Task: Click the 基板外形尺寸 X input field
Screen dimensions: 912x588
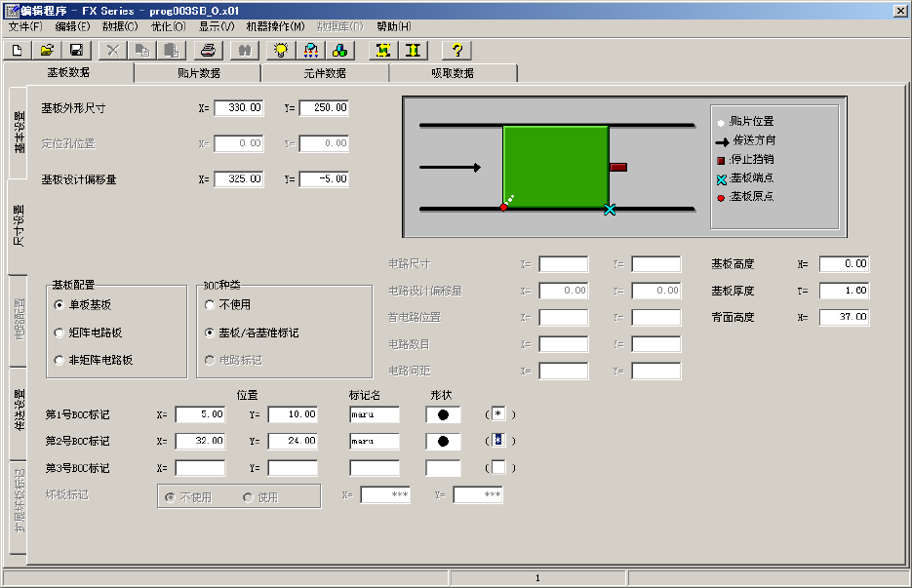Action: pyautogui.click(x=238, y=108)
